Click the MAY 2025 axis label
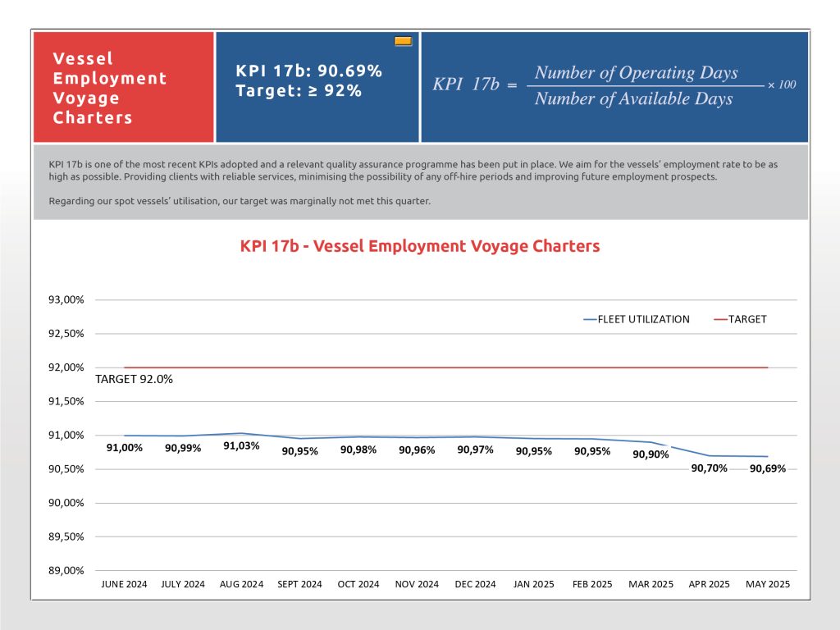 [x=768, y=584]
